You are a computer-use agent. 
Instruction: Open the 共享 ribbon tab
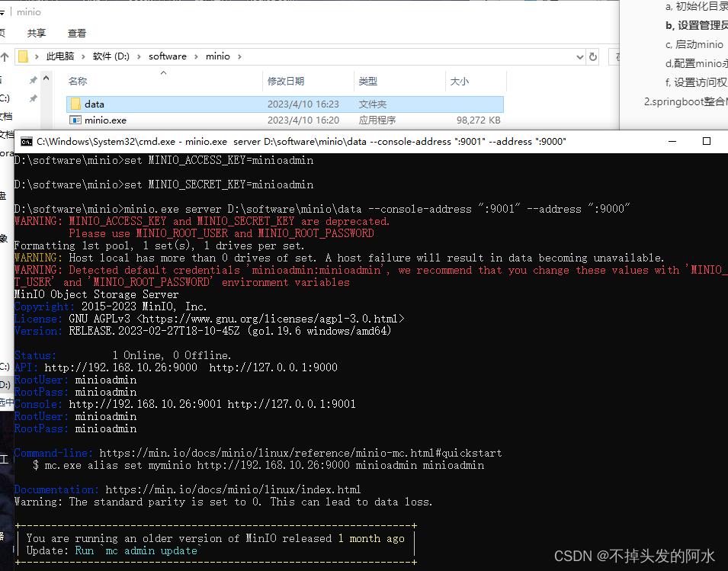pos(37,34)
